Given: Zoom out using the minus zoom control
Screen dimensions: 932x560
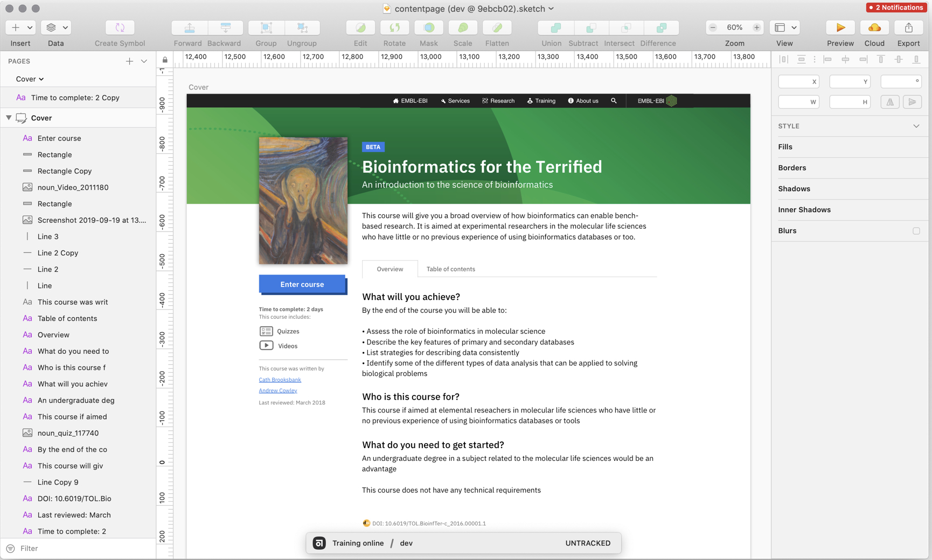Looking at the screenshot, I should pyautogui.click(x=712, y=27).
